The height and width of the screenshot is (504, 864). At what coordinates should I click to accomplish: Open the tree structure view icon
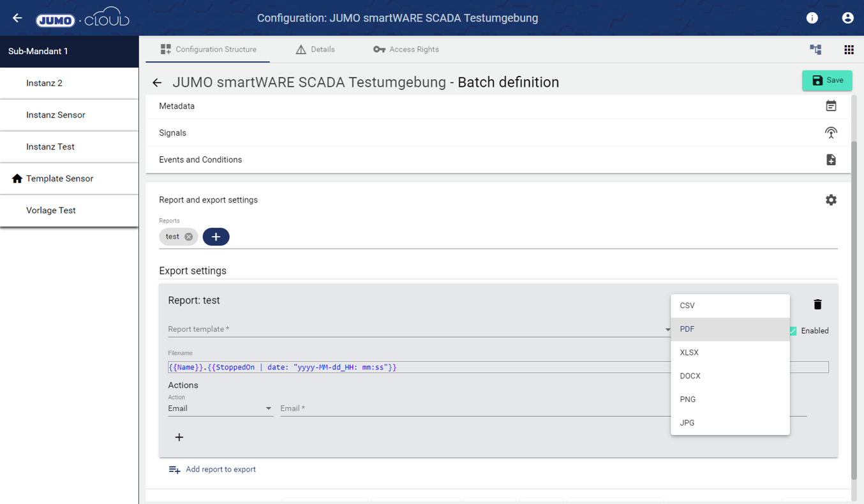816,50
